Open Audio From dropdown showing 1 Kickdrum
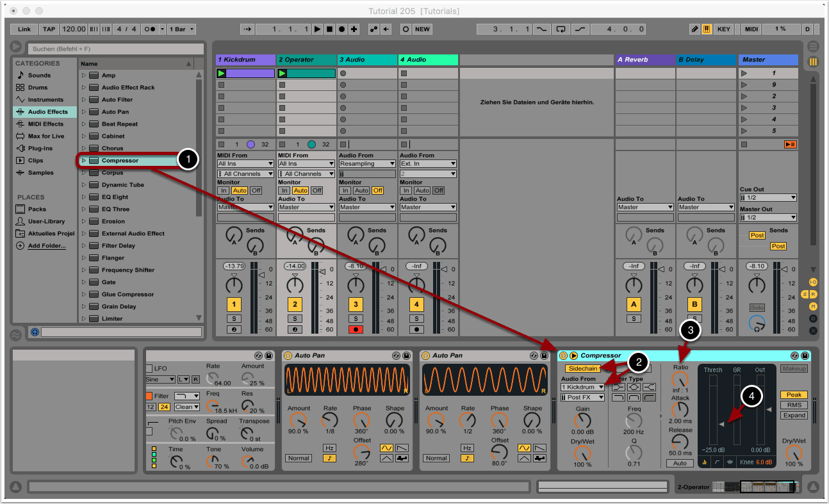Image resolution: width=829 pixels, height=504 pixels. click(x=582, y=387)
